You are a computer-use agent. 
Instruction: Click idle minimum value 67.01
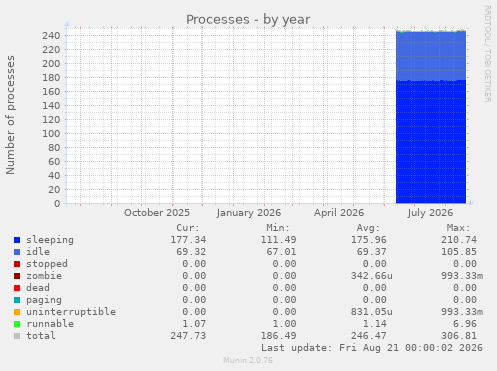(282, 252)
